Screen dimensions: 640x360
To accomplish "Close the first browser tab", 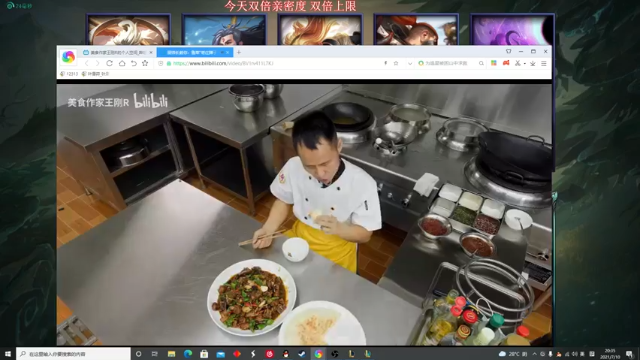I will pos(151,52).
